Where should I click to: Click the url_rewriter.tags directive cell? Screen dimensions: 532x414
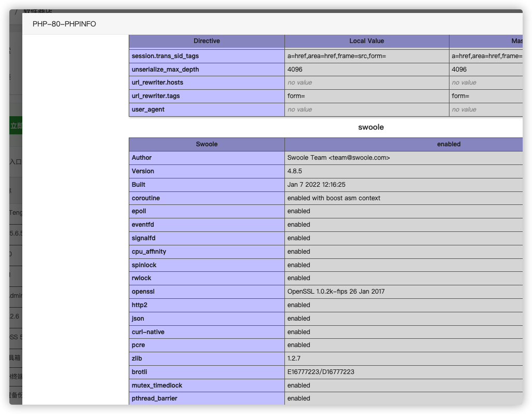207,96
